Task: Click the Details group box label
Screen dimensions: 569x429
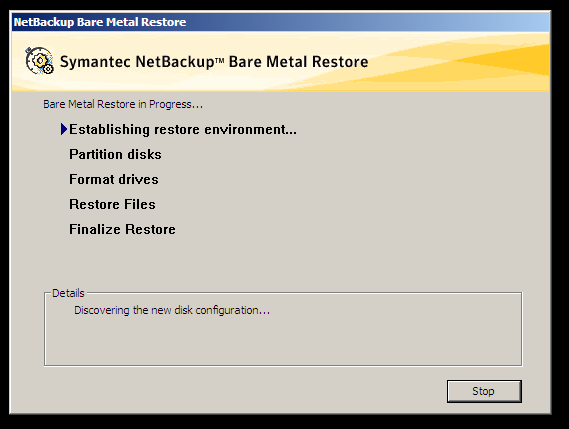Action: coord(68,293)
